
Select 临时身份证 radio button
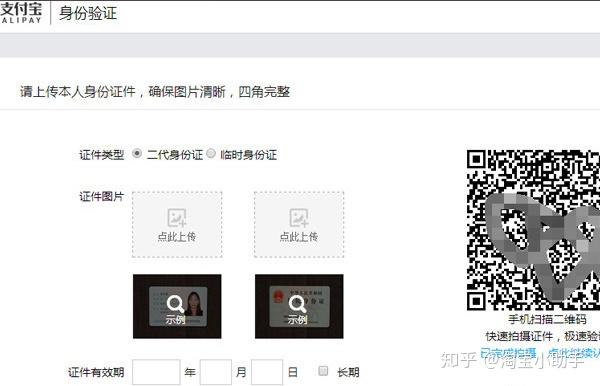click(x=211, y=153)
